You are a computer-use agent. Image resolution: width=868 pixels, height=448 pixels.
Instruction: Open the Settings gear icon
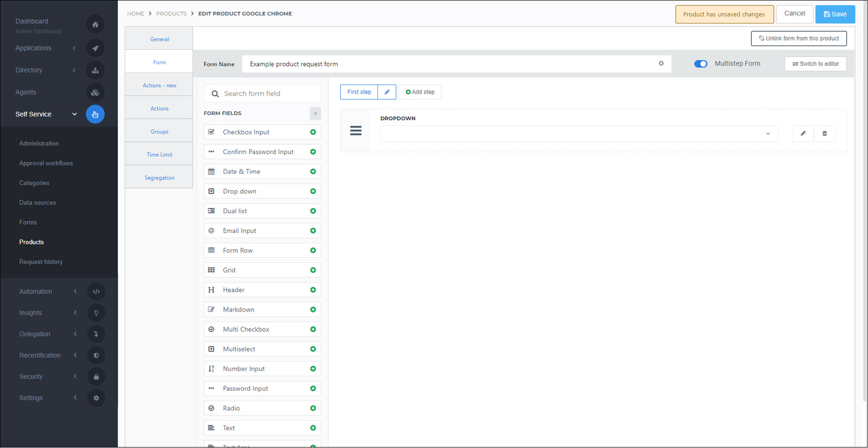click(96, 398)
